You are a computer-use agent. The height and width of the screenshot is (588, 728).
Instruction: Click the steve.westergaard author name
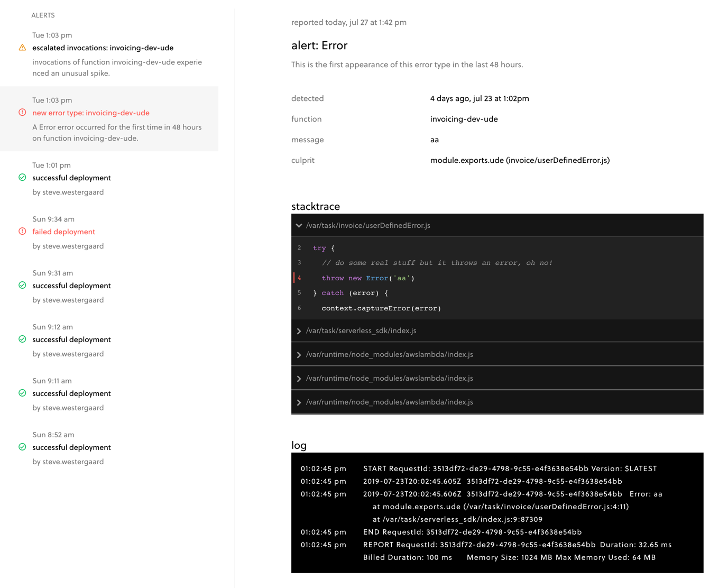73,192
